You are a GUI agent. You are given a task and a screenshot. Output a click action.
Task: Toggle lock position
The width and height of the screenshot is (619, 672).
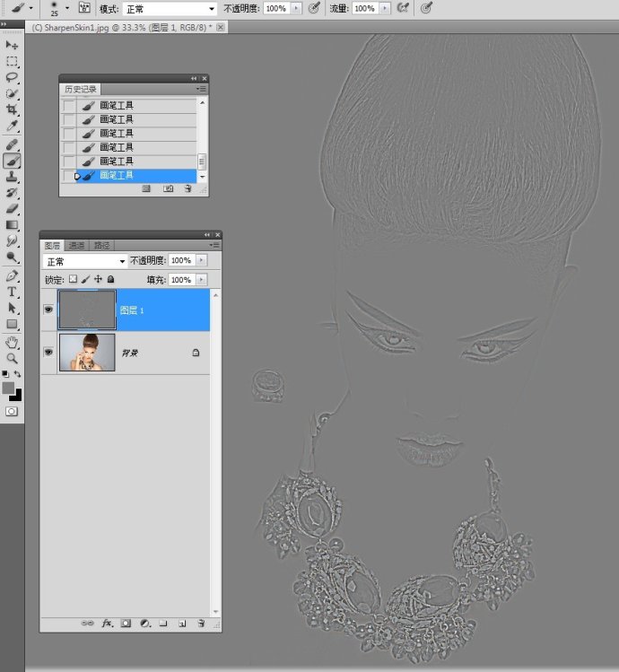98,279
